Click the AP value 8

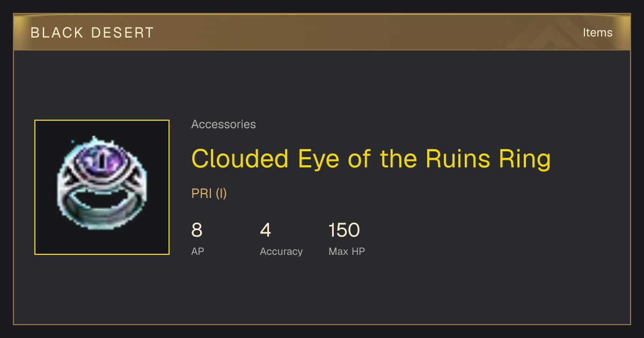[x=197, y=230]
